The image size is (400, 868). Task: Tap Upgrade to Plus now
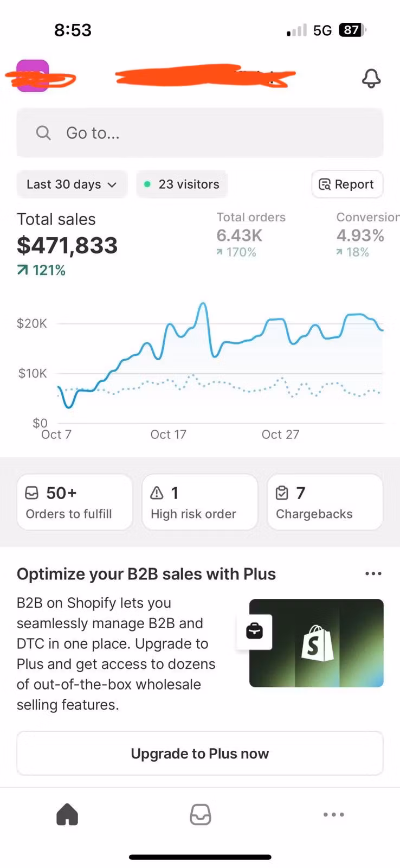click(200, 754)
